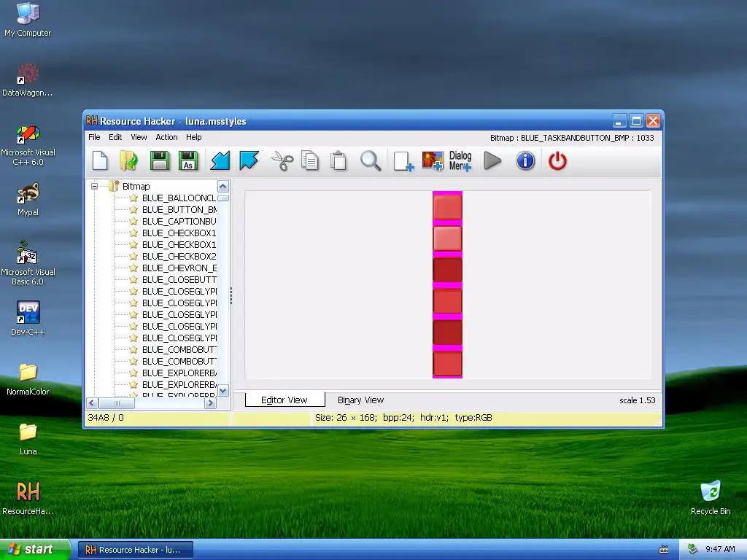Click the system tray notification icon
747x560 pixels.
[x=693, y=549]
